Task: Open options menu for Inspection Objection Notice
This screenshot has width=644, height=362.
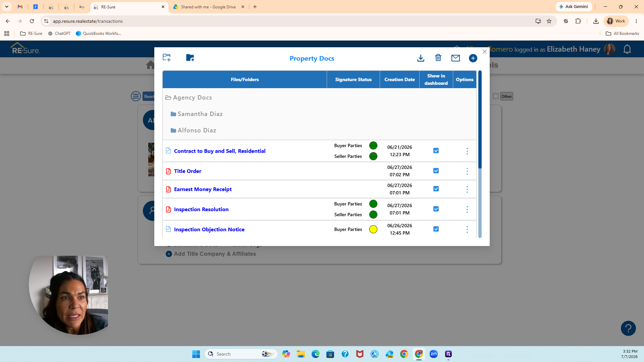Action: [467, 230]
